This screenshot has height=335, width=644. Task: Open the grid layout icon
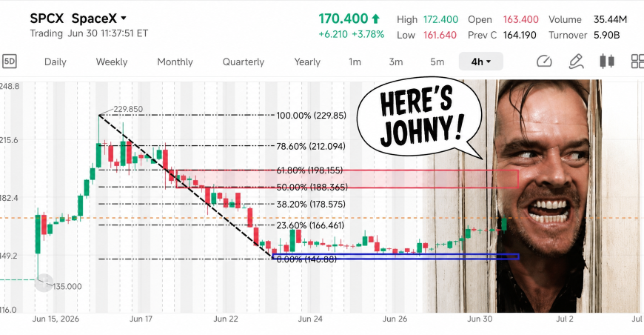pos(638,62)
